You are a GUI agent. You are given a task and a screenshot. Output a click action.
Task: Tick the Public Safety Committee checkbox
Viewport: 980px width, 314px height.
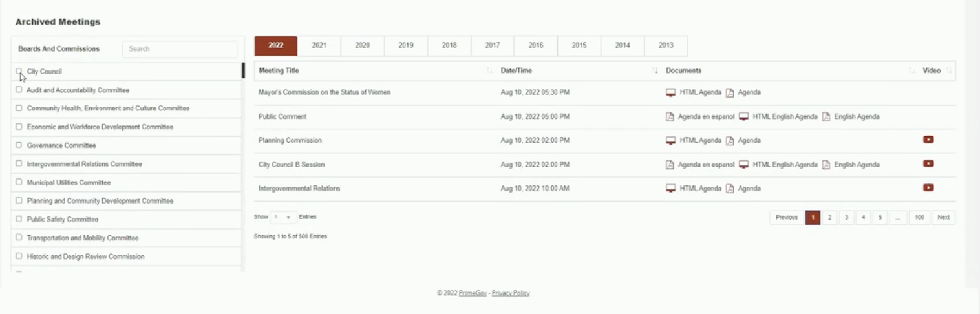pyautogui.click(x=19, y=219)
